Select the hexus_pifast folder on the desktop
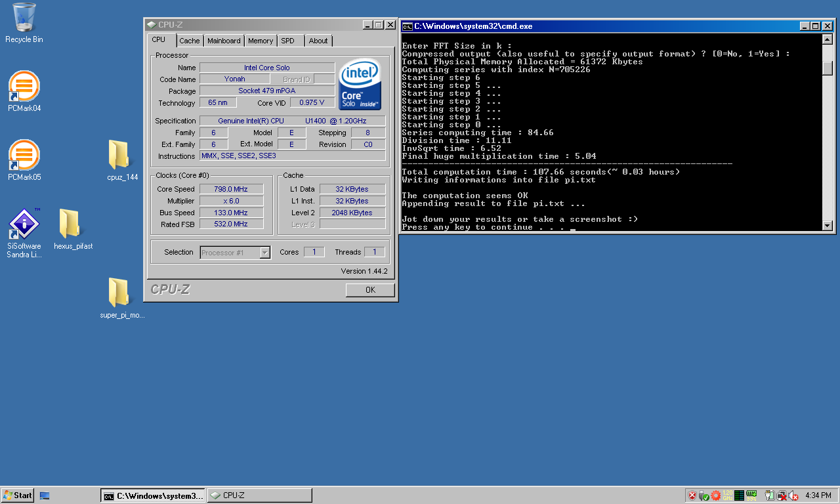 pos(73,230)
